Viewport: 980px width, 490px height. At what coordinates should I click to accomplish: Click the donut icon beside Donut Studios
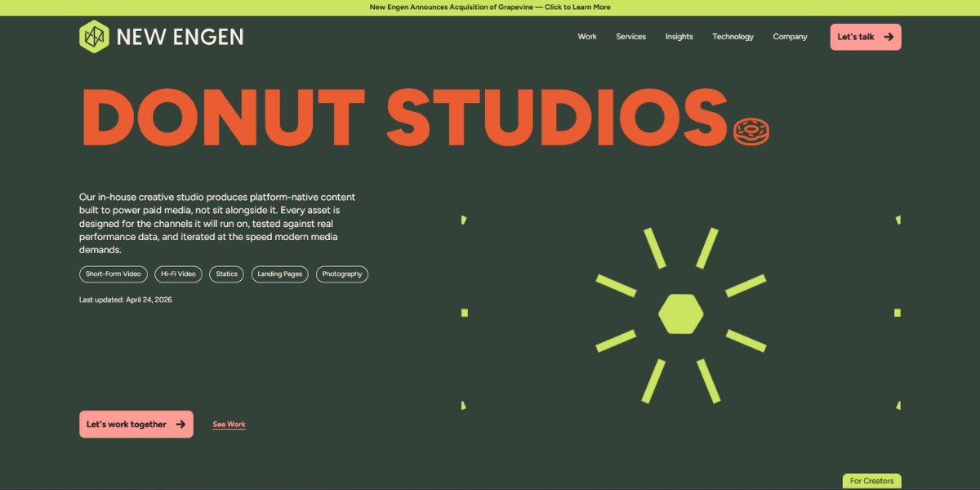pos(751,132)
